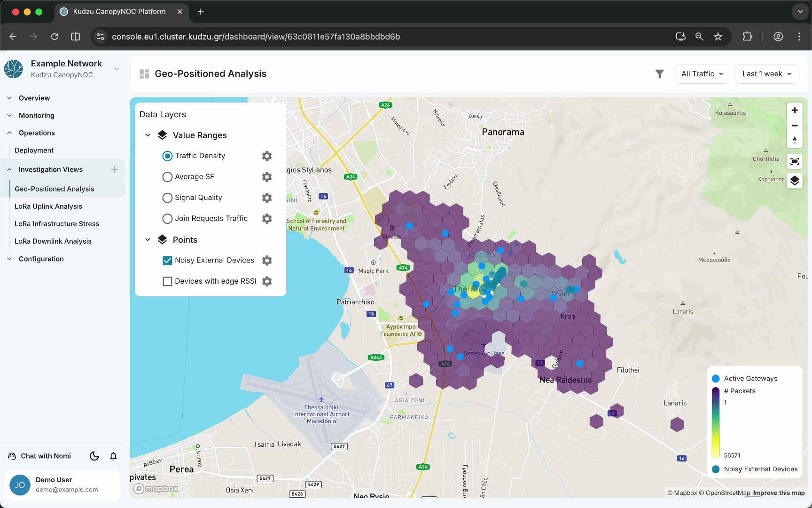Click the dashboard grid icon beside title
Viewport: 812px width, 508px height.
click(144, 74)
